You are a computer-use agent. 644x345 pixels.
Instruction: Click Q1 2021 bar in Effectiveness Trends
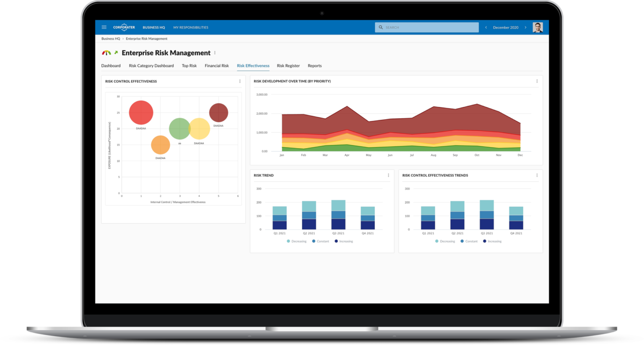coord(428,218)
